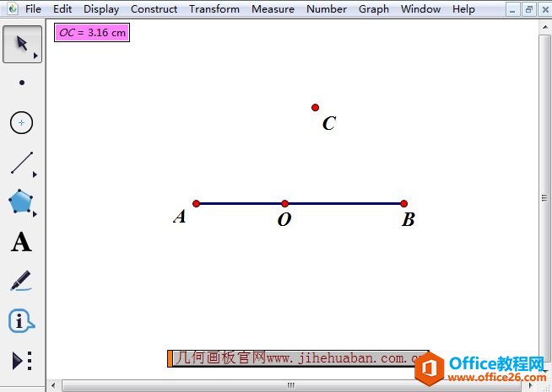The width and height of the screenshot is (552, 392).
Task: Select the Text tool
Action: 21,242
